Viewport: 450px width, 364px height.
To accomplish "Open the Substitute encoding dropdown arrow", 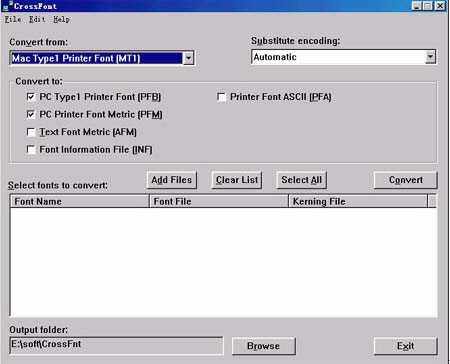I will point(430,57).
